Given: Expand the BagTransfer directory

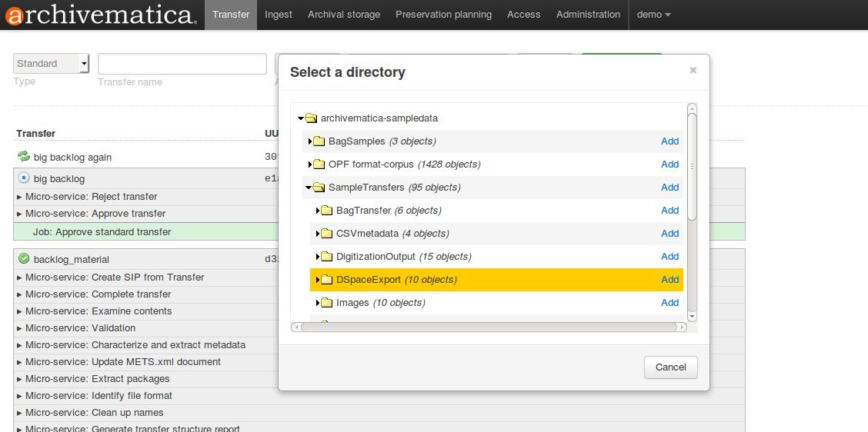Looking at the screenshot, I should pyautogui.click(x=318, y=210).
